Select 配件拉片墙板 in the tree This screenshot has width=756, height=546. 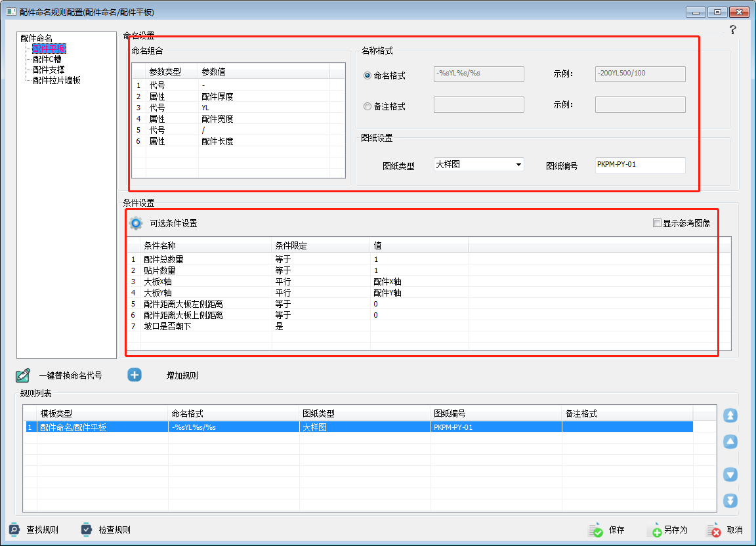coord(56,80)
